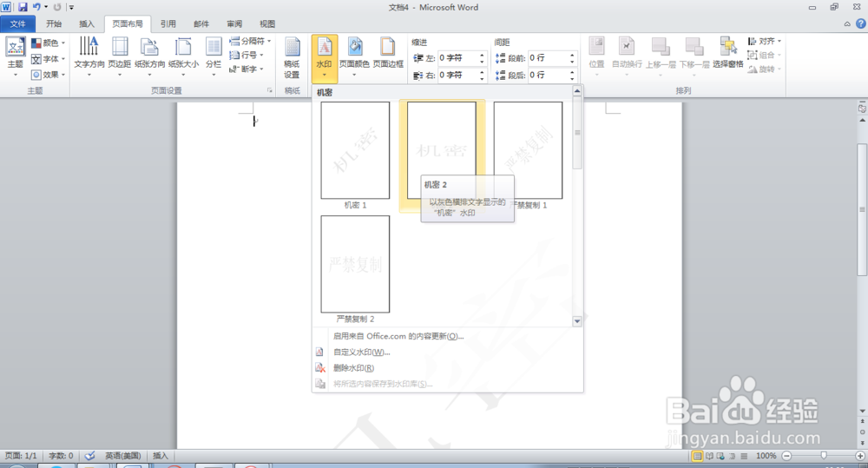Image resolution: width=868 pixels, height=468 pixels.
Task: Open the Hyphenation (断字) dropdown
Action: [247, 69]
